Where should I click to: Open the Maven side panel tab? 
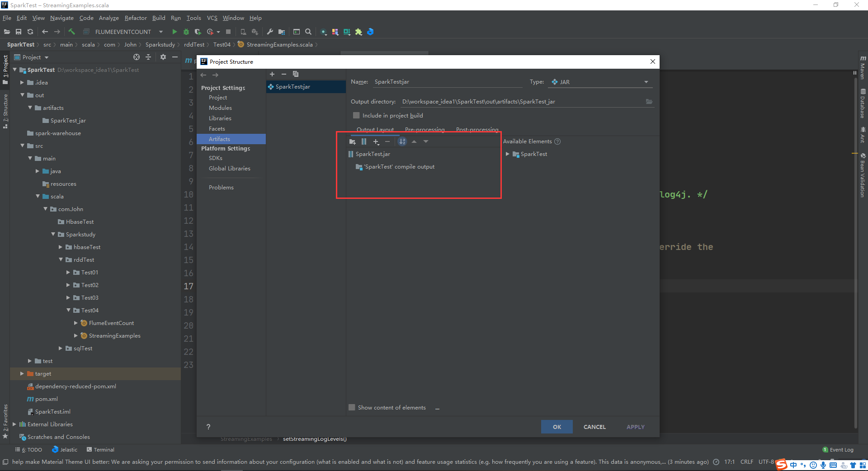[x=863, y=67]
